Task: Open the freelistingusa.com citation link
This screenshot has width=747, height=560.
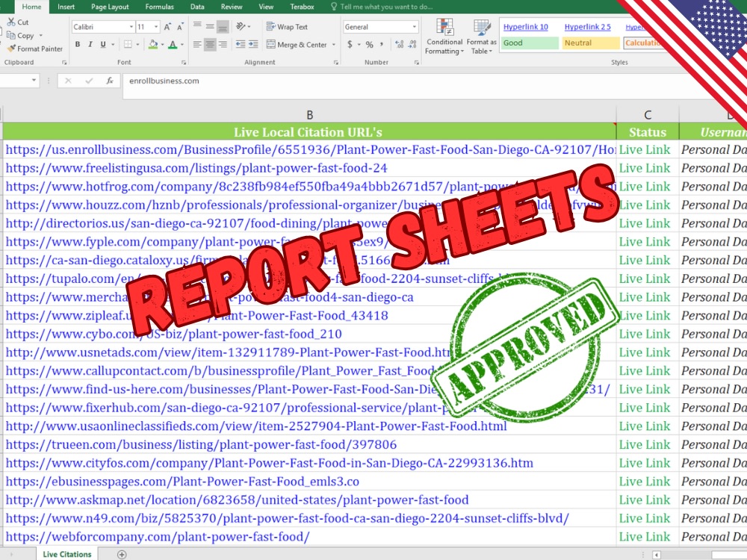Action: (196, 168)
